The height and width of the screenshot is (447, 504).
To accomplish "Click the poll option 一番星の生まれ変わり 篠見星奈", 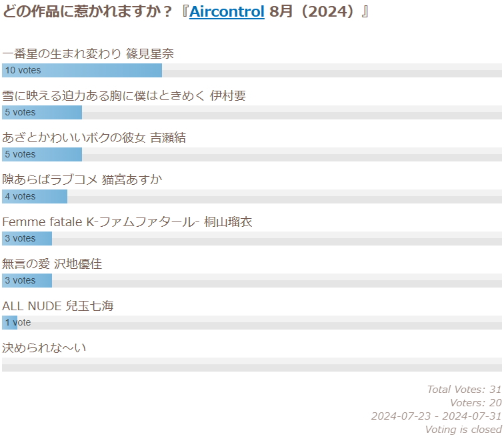I will coord(88,54).
